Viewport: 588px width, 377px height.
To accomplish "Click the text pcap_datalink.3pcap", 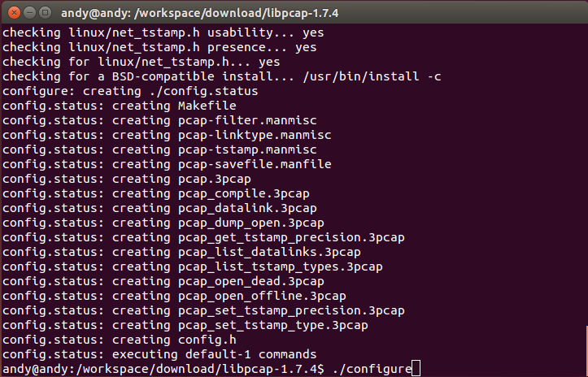I will pos(247,208).
